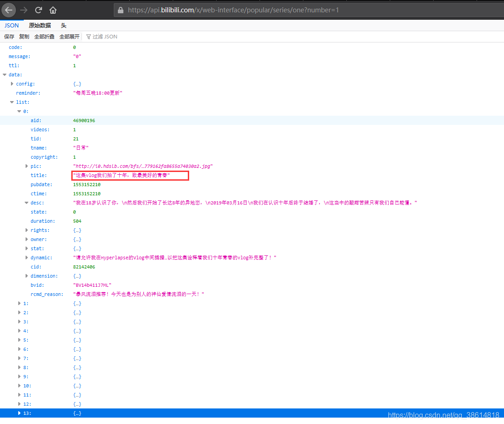Expand the rights object
504x424 pixels.
click(x=27, y=230)
